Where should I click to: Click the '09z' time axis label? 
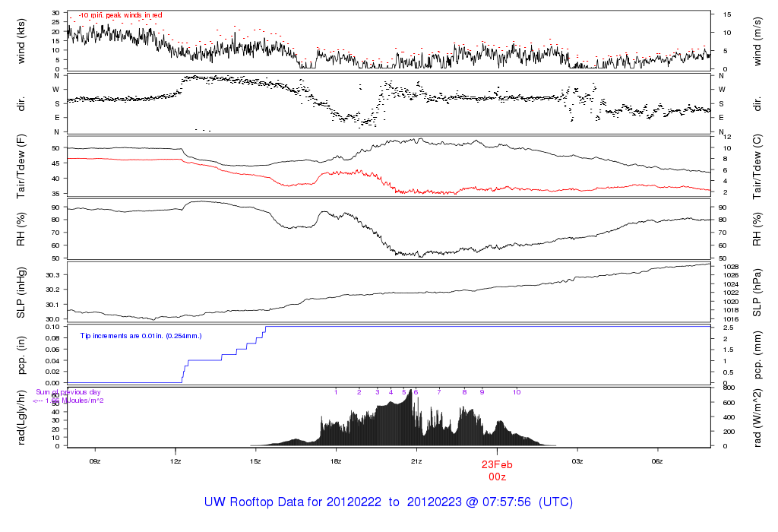(x=95, y=461)
